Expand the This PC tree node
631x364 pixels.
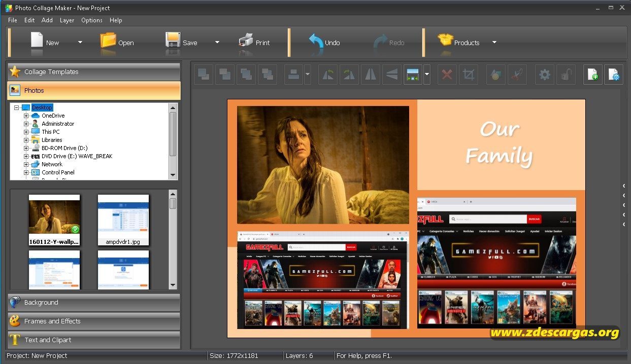coord(26,132)
